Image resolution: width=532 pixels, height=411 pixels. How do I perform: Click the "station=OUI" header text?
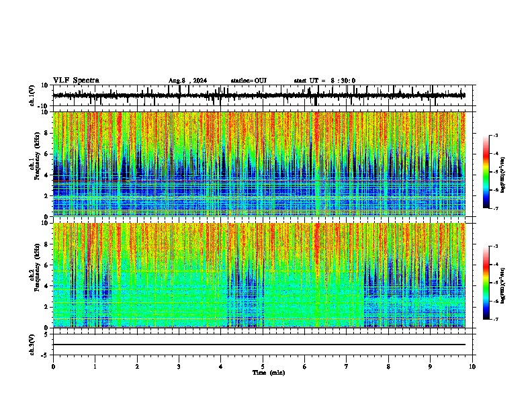tap(249, 81)
